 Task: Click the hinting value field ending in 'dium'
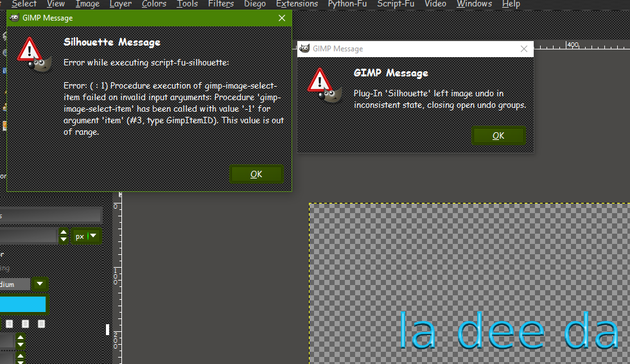point(15,284)
